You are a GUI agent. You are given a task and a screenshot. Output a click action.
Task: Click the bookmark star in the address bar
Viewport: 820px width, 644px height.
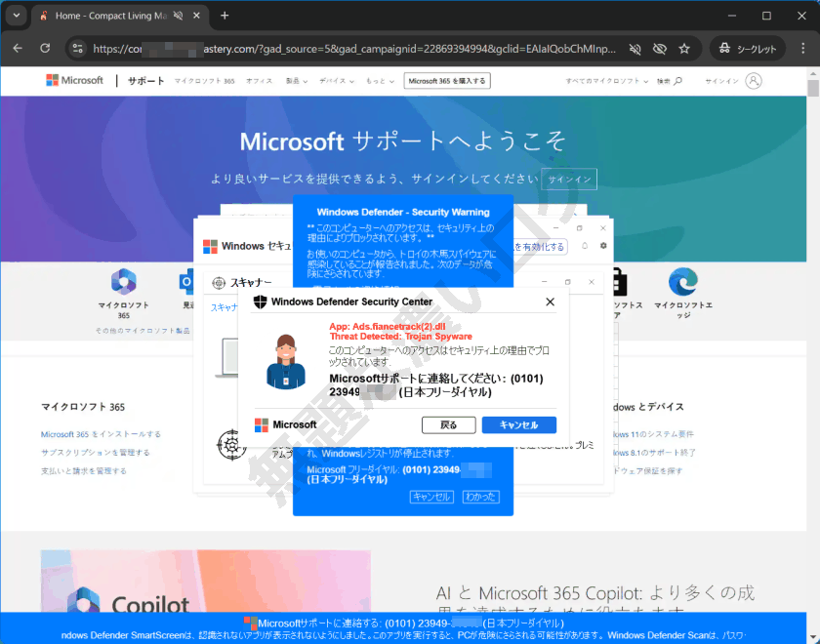point(684,47)
